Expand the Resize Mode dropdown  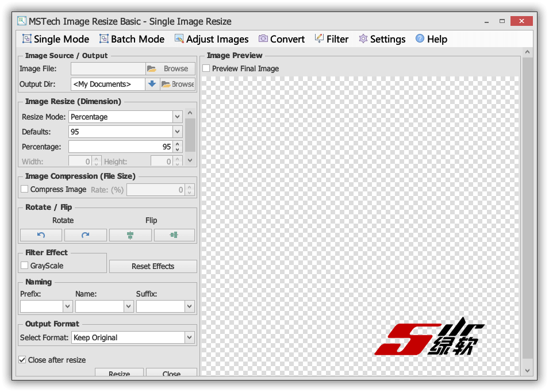(x=177, y=117)
